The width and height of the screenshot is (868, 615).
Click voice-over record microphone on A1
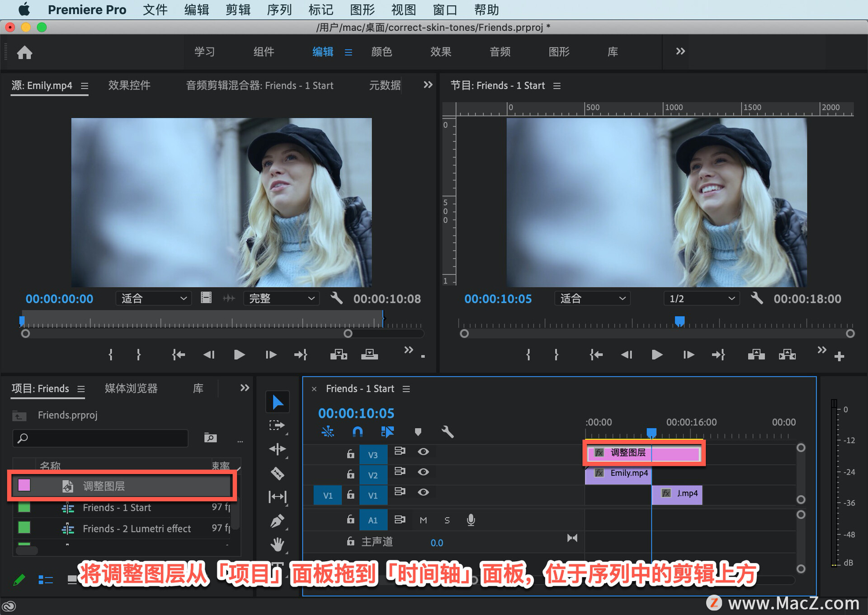pos(471,520)
